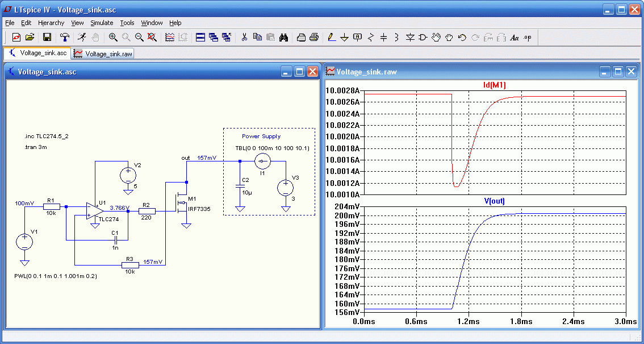Click the Open file folder icon
The height and width of the screenshot is (344, 644).
pos(30,38)
